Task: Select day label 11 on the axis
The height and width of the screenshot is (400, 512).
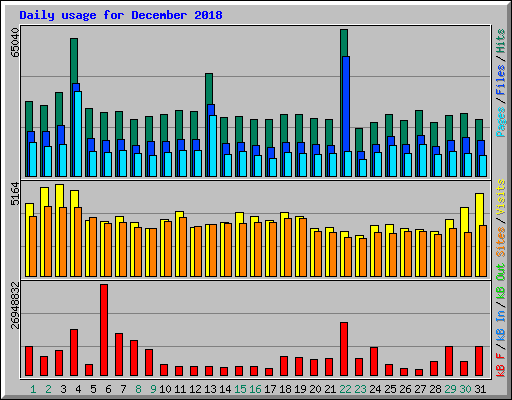Action: [180, 389]
